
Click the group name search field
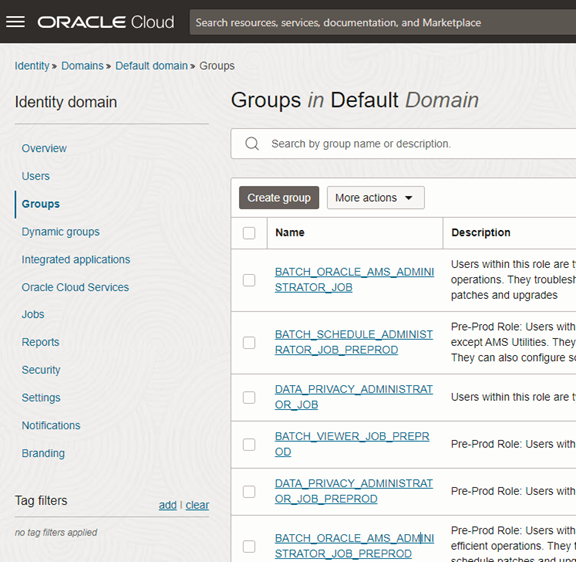(403, 144)
